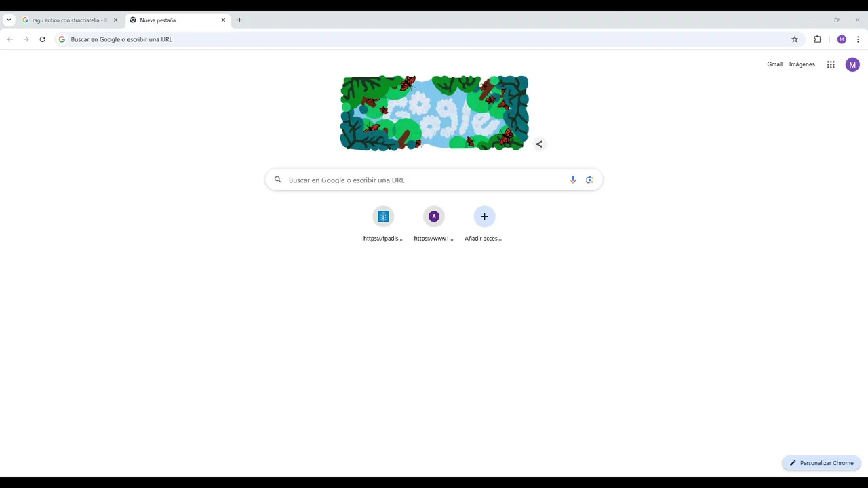Minimize the Chrome window
Screen dimensions: 868x488
click(x=816, y=20)
